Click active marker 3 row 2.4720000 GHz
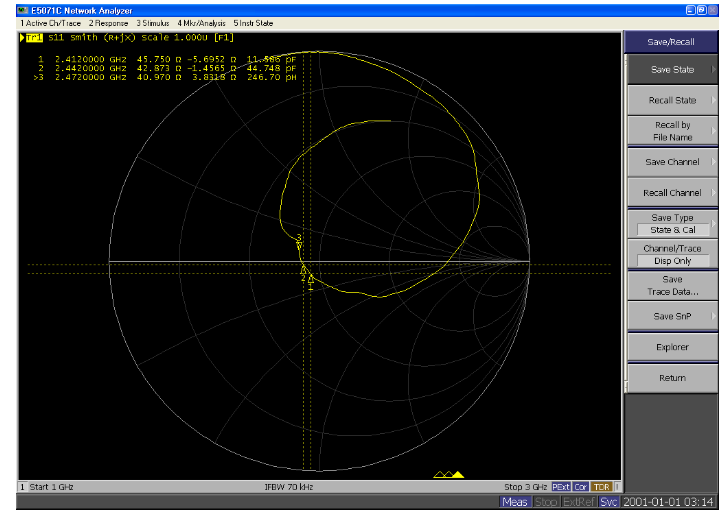The height and width of the screenshot is (514, 723). [x=165, y=77]
